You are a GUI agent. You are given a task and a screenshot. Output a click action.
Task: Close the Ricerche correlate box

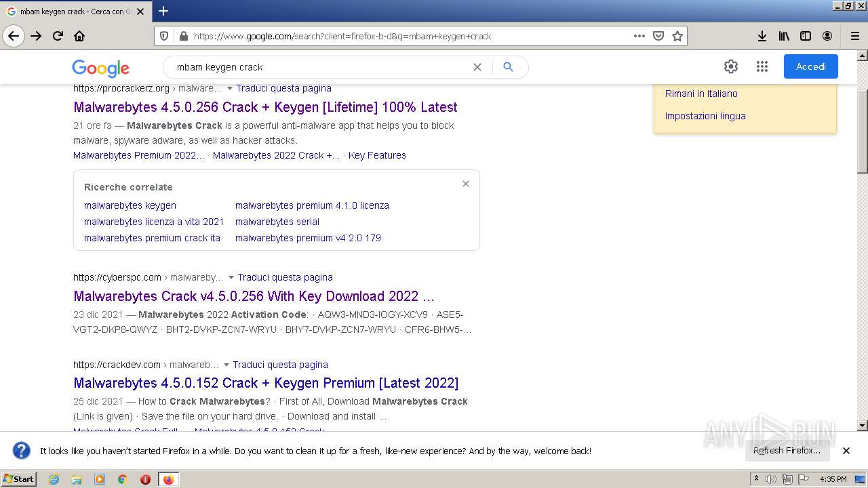pos(466,184)
